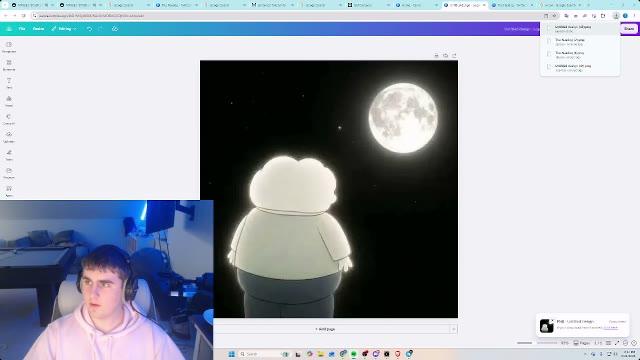Click the add page icon above the canvas
The image size is (640, 360).
tap(454, 56)
